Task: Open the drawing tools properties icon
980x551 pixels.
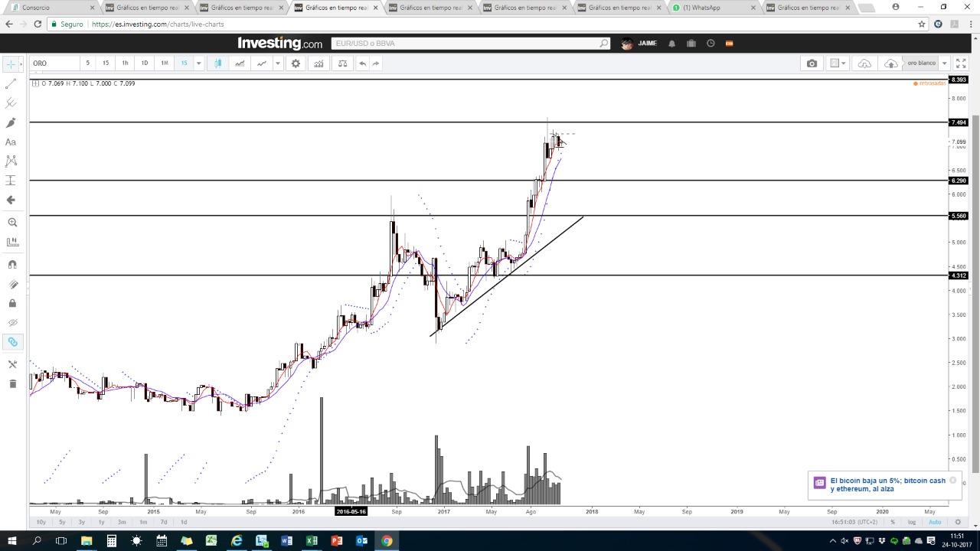Action: (x=11, y=364)
